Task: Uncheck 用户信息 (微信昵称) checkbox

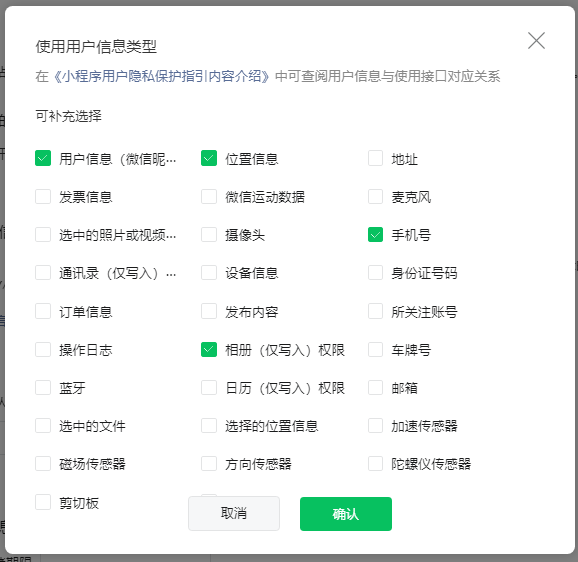Action: coord(43,158)
